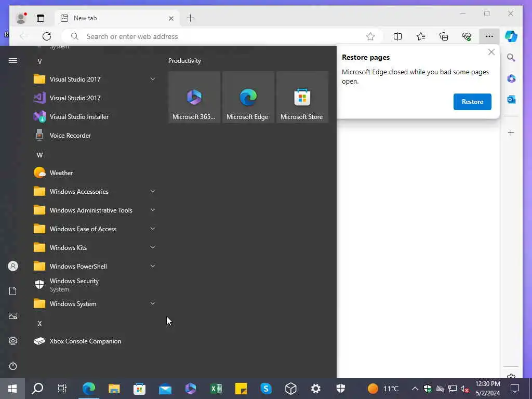Switch to the New tab in Edge
532x399 pixels.
point(117,18)
